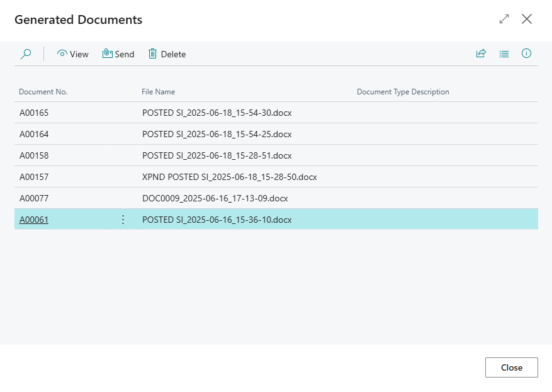The height and width of the screenshot is (392, 552).
Task: Select the XPND POSTED SI file row
Action: click(229, 177)
